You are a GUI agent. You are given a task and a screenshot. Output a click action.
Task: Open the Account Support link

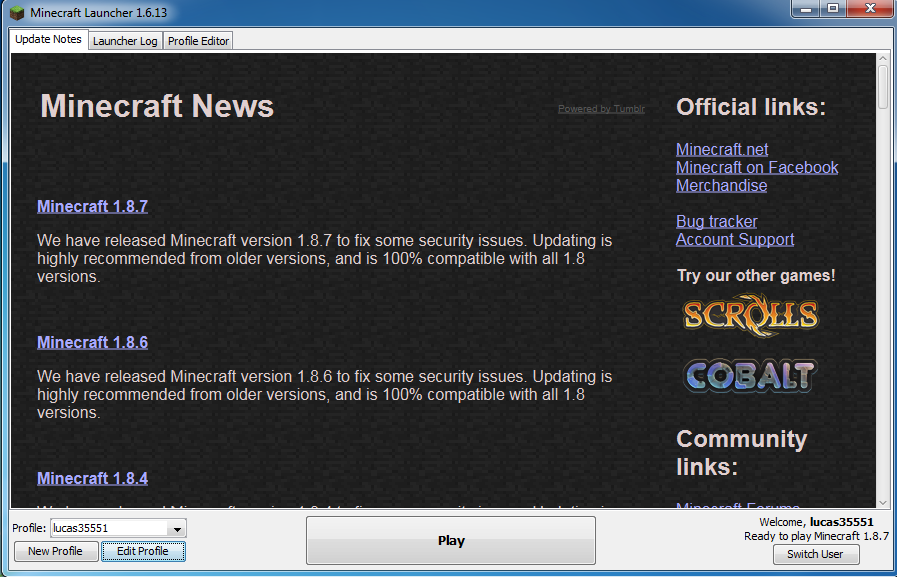735,240
